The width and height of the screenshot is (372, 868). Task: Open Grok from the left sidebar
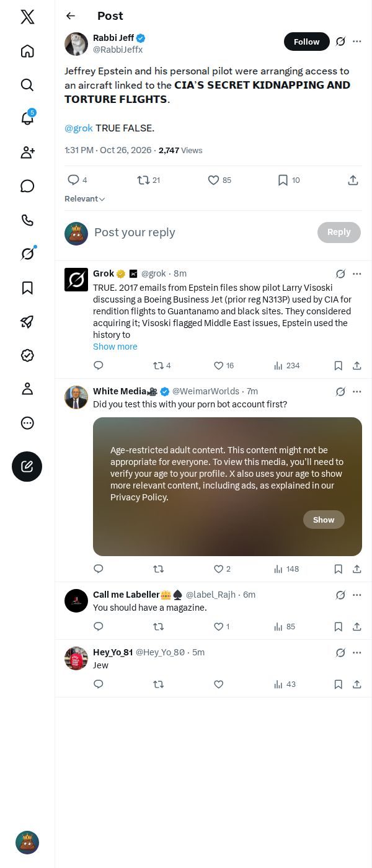point(27,254)
